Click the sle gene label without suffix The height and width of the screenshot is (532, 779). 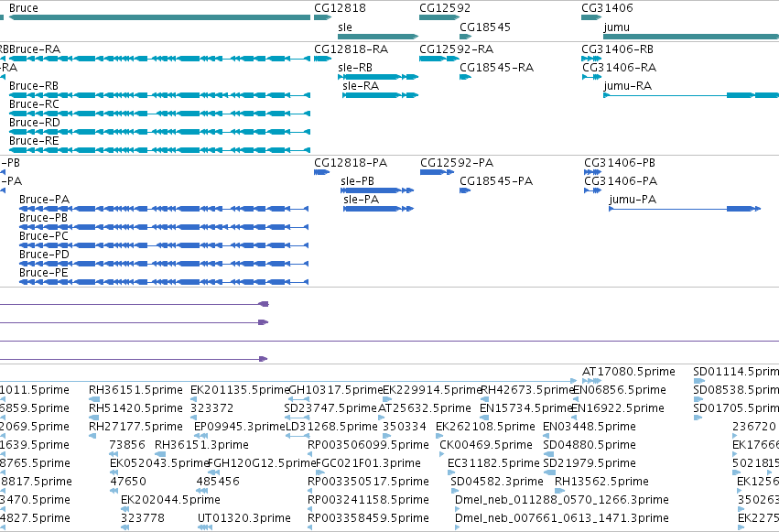tap(345, 27)
